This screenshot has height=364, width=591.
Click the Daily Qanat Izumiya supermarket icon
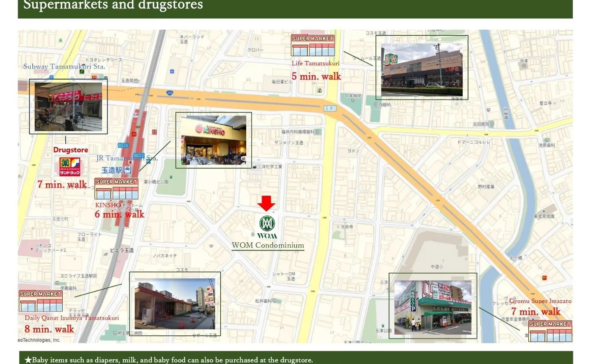41,301
